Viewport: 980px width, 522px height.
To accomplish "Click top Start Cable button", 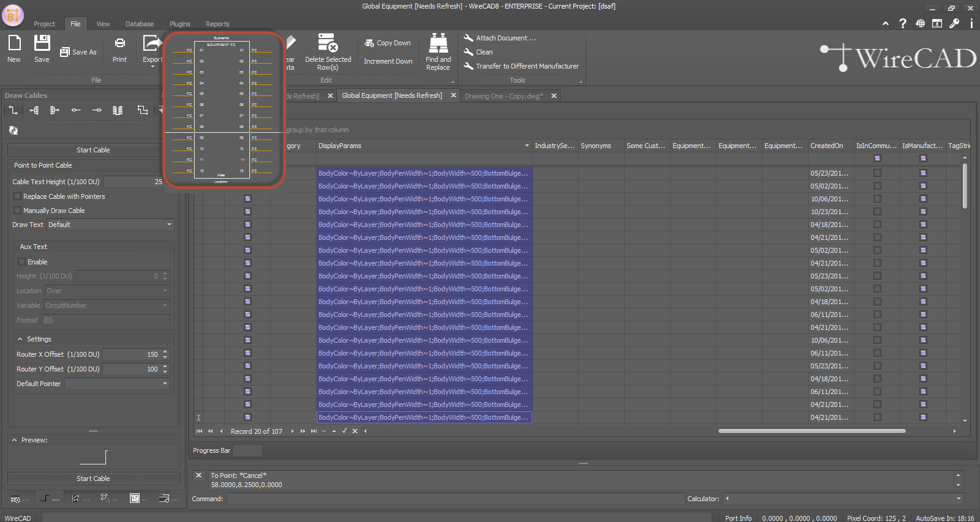I will 93,150.
